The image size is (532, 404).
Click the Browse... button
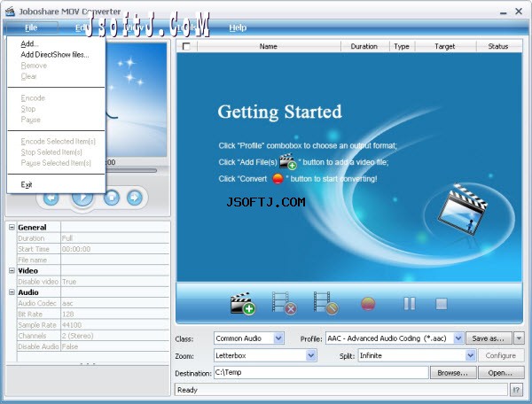tap(453, 373)
